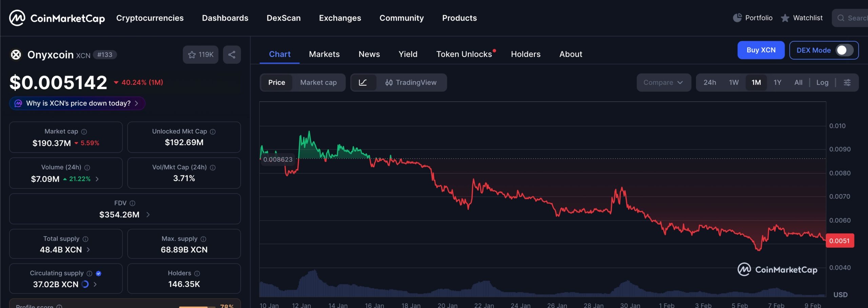Open the DexScan menu

click(x=283, y=18)
